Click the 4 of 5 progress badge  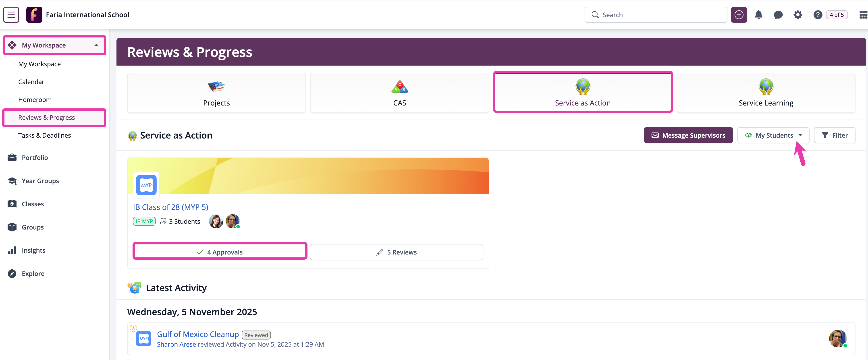[837, 15]
